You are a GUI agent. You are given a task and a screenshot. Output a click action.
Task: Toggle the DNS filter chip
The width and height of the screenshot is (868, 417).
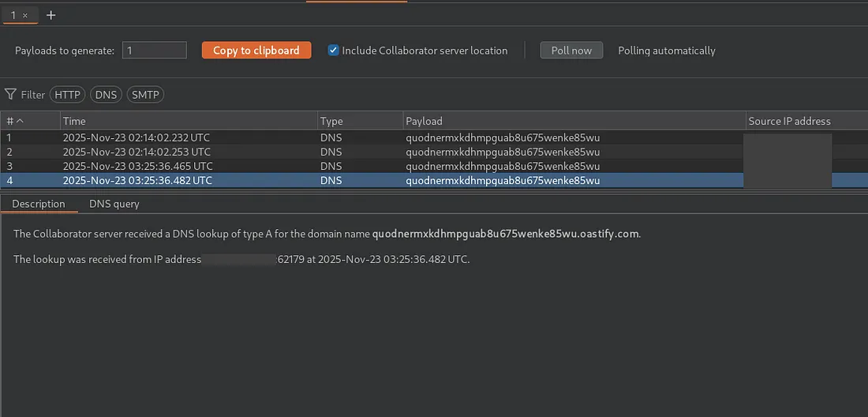[106, 95]
